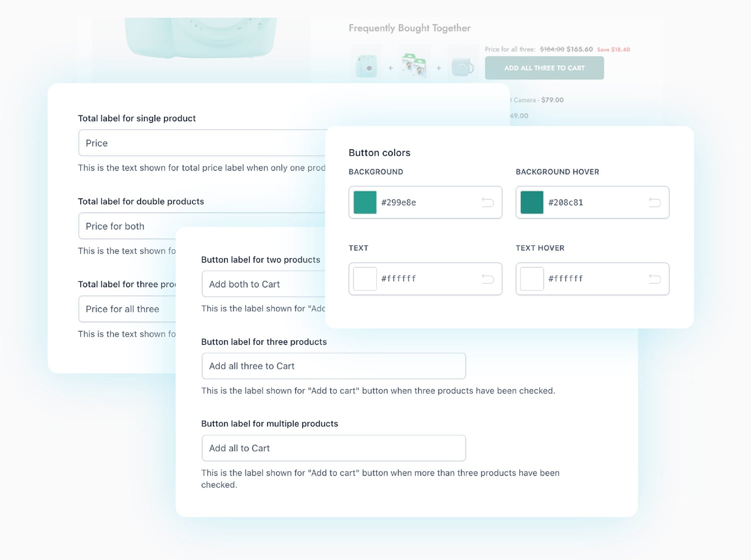Focus the 'Add all to Cart' field
751x560 pixels.
click(333, 448)
